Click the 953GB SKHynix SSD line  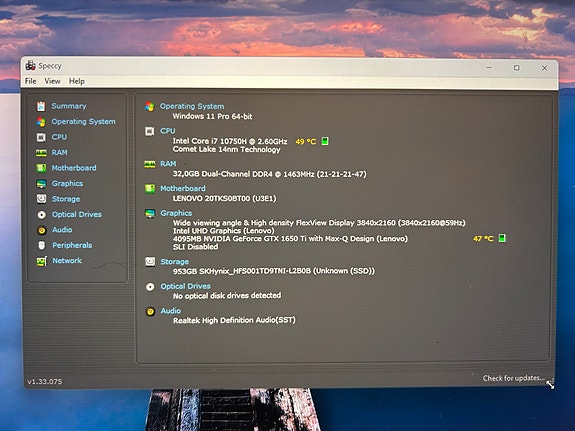274,271
